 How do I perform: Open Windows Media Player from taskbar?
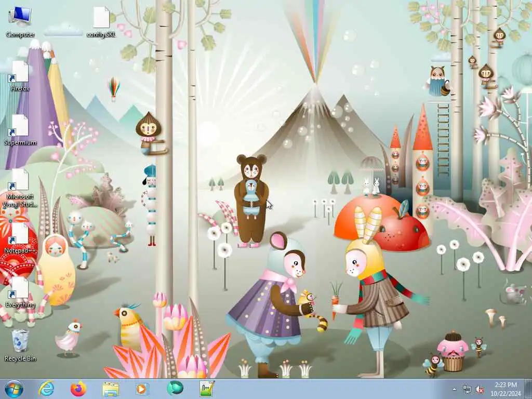click(142, 389)
